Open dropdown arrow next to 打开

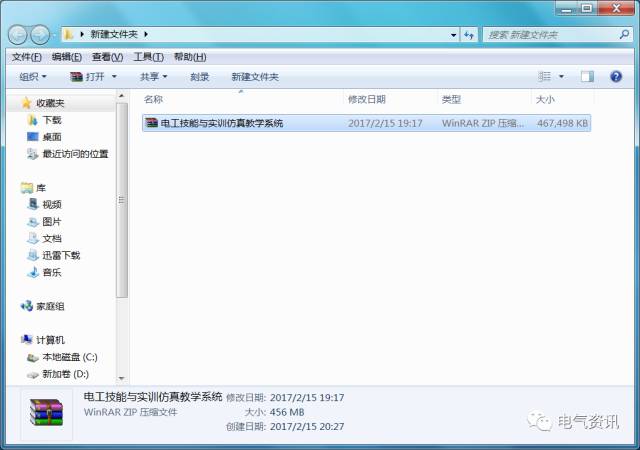(114, 76)
